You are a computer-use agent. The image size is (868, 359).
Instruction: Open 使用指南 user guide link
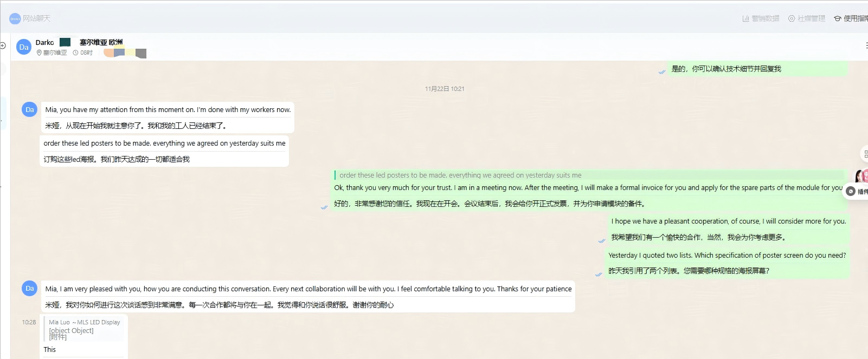pyautogui.click(x=851, y=18)
